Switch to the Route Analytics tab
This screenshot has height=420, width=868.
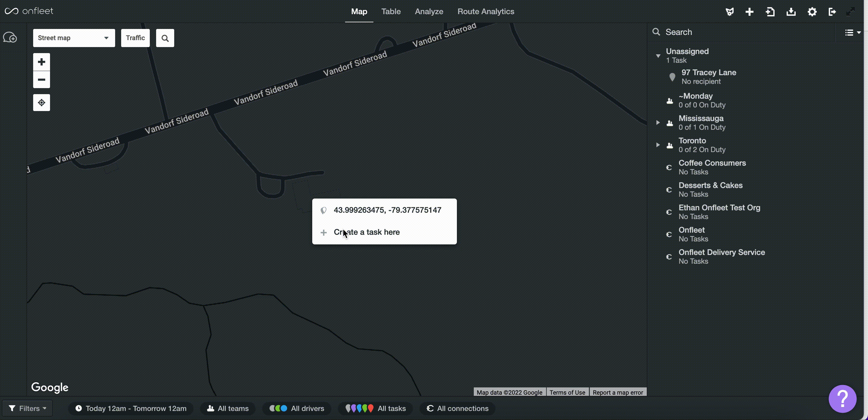pos(486,11)
